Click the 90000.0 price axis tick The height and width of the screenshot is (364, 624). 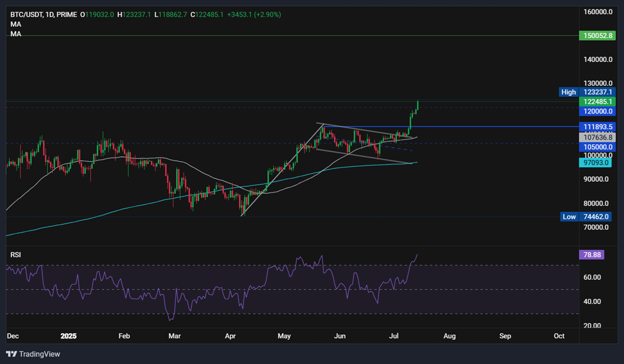(596, 179)
